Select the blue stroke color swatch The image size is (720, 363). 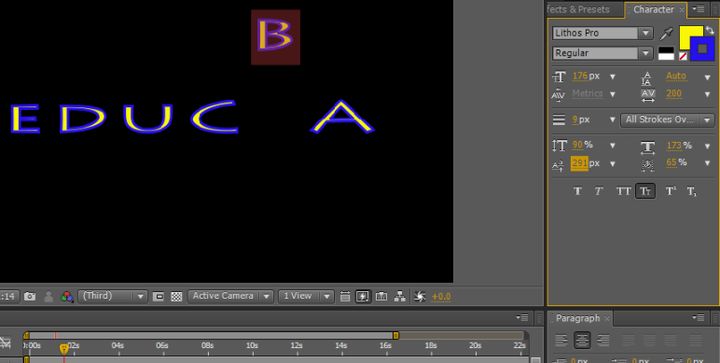702,49
